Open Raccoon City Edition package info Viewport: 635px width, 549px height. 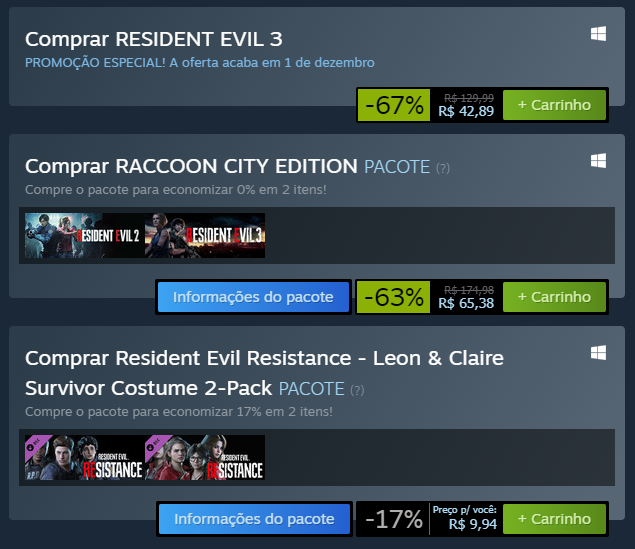(x=253, y=297)
